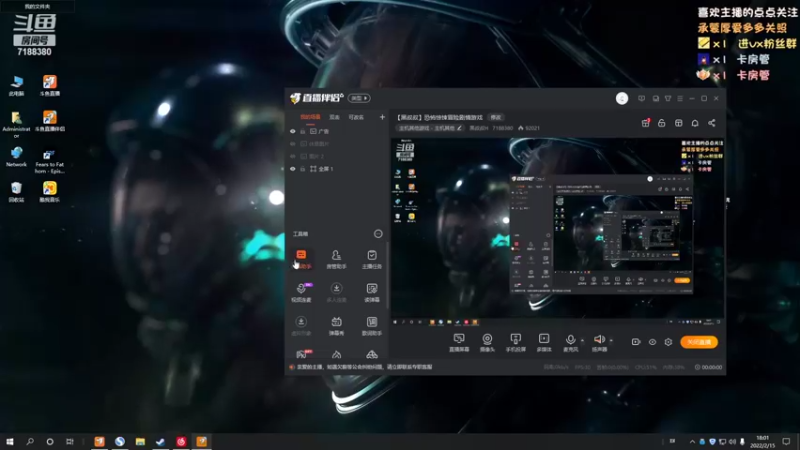800x450 pixels.
Task: Open the 房管助手 tool in toolbox
Action: [x=336, y=259]
